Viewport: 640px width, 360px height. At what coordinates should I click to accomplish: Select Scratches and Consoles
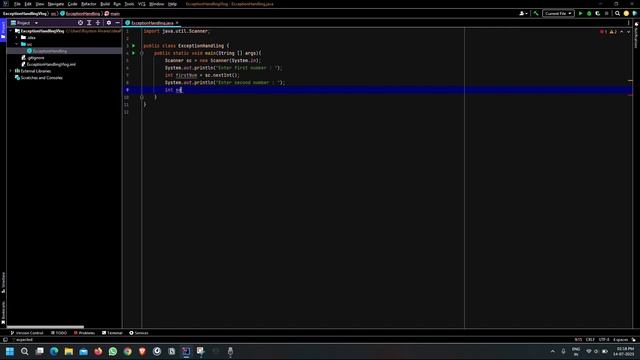[x=42, y=78]
